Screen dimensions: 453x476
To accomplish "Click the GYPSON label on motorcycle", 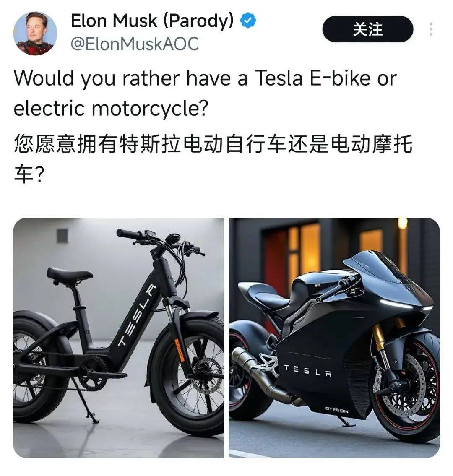I will [x=337, y=409].
